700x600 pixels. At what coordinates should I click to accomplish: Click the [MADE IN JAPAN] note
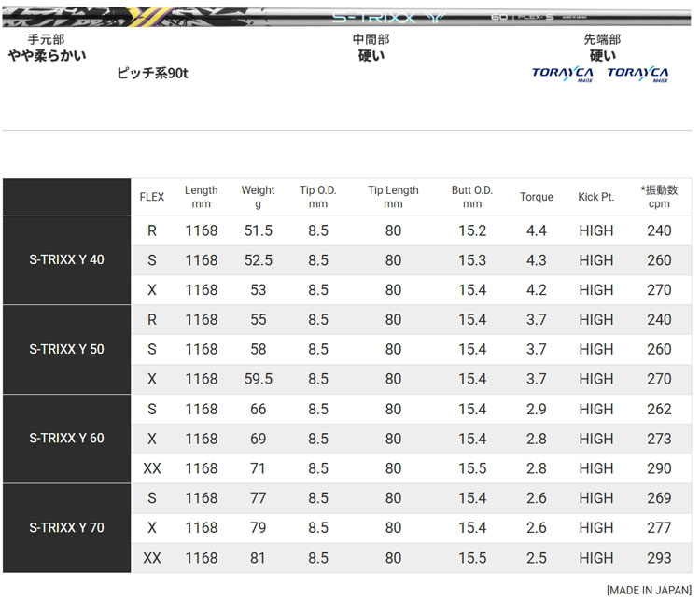pos(649,590)
